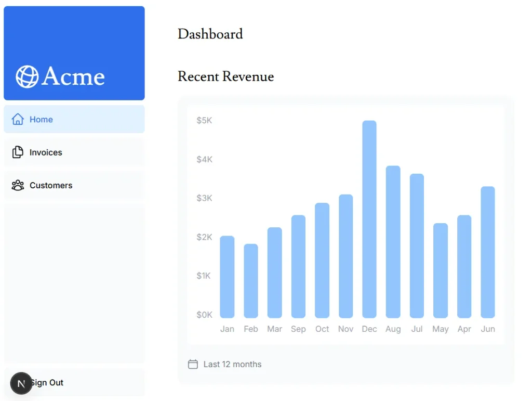Click the Nov month label

click(x=345, y=329)
